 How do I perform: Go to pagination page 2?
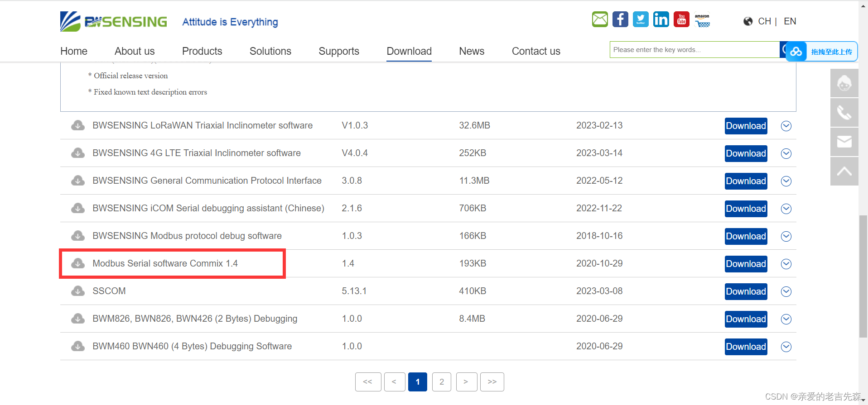442,382
